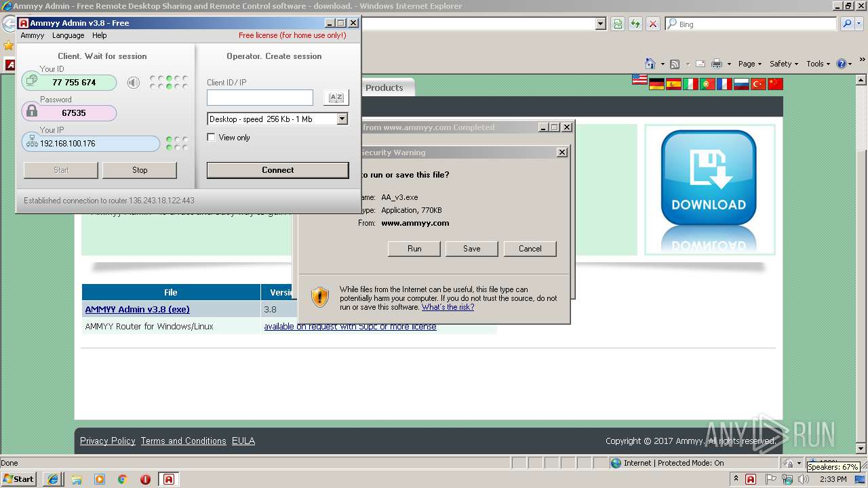This screenshot has width=868, height=488.
Task: Click the Ammyy tray icon
Action: pyautogui.click(x=751, y=479)
